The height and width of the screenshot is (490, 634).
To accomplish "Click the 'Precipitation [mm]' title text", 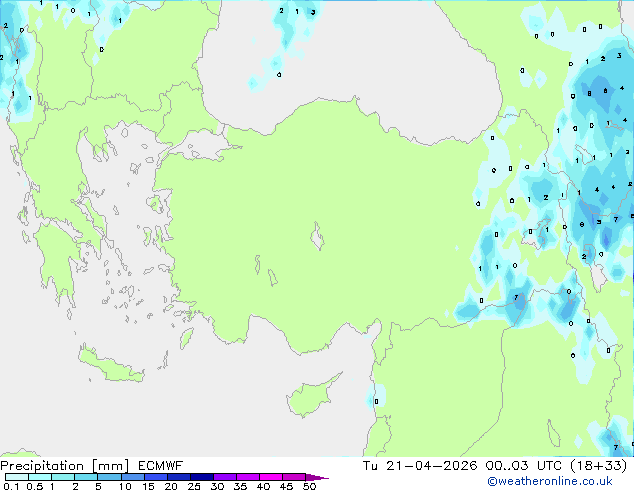I will coord(64,466).
